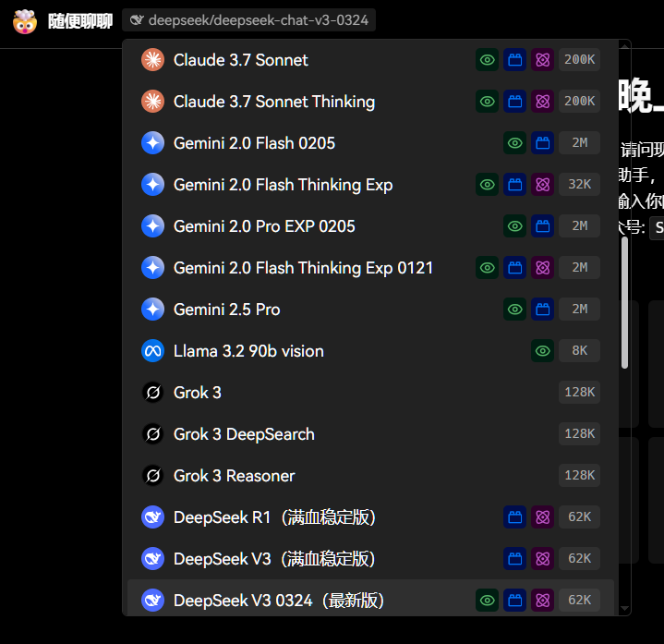
Task: Click 128K badge on Grok 3 DeepSearch
Action: 579,433
